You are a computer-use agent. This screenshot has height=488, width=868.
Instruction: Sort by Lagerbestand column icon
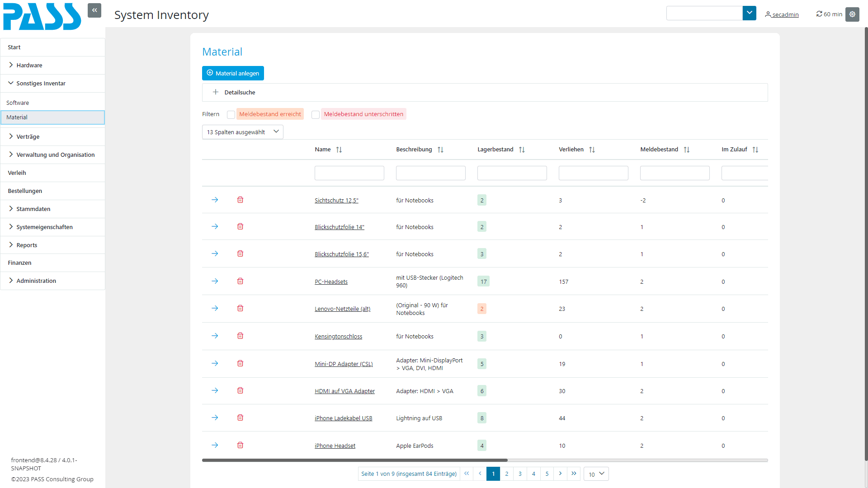[522, 150]
